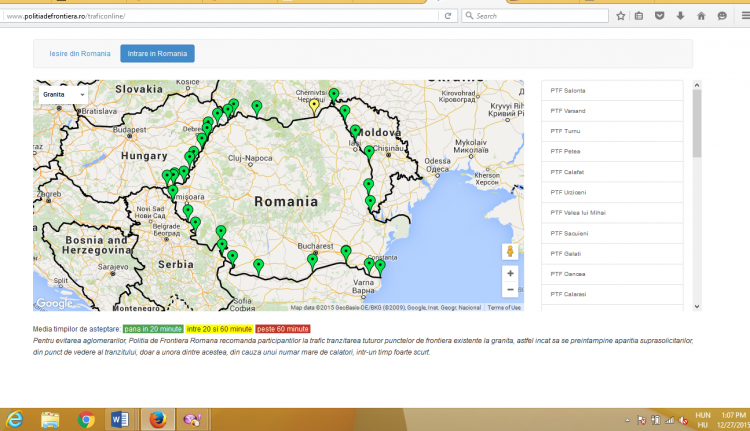Click the border points list scrollbar
This screenshot has height=431, width=750.
697,125
